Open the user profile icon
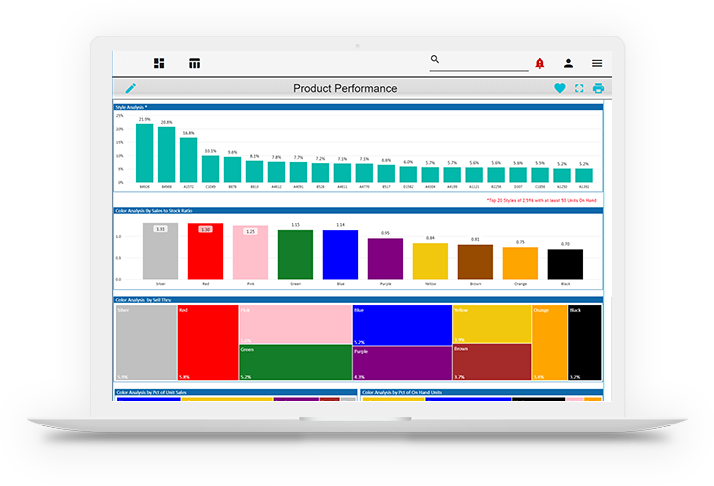Viewport: 714px width, 486px height. point(568,63)
